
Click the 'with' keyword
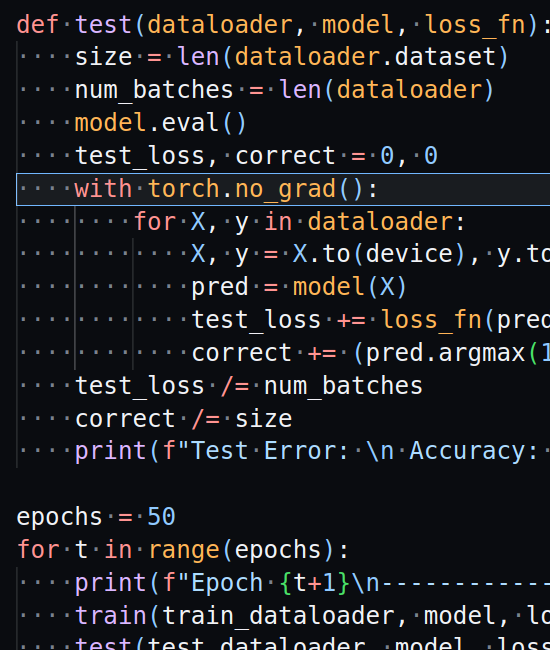coord(103,189)
